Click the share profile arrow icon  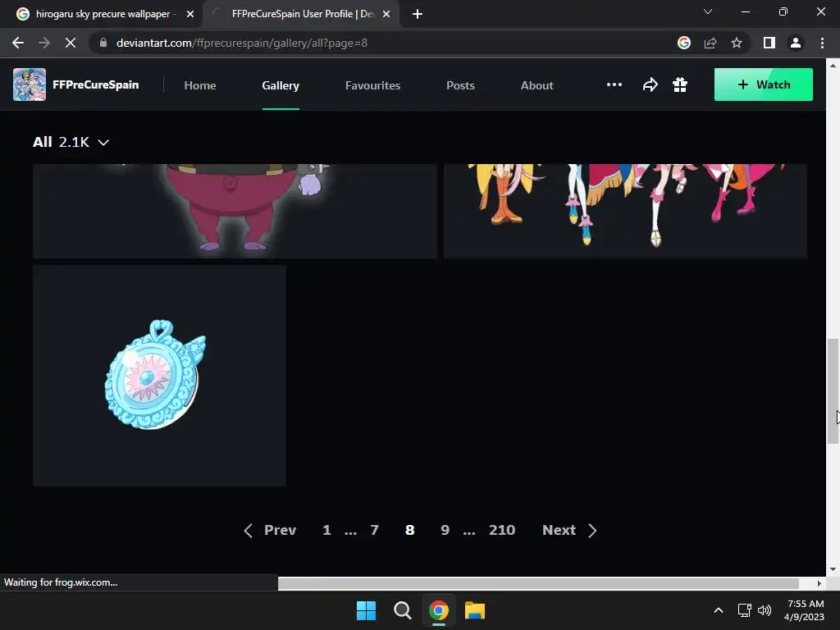[x=650, y=84]
